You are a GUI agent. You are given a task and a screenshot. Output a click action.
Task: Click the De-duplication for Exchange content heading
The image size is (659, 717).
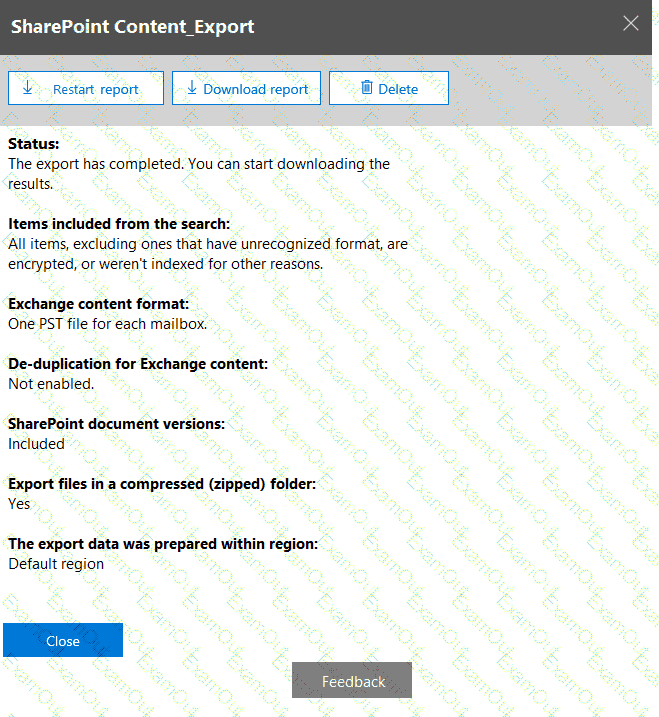click(x=138, y=364)
